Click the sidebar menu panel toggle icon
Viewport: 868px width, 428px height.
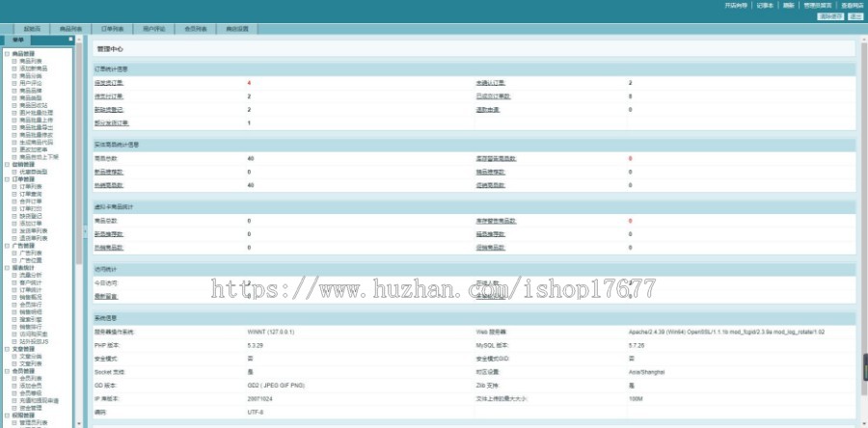click(70, 40)
